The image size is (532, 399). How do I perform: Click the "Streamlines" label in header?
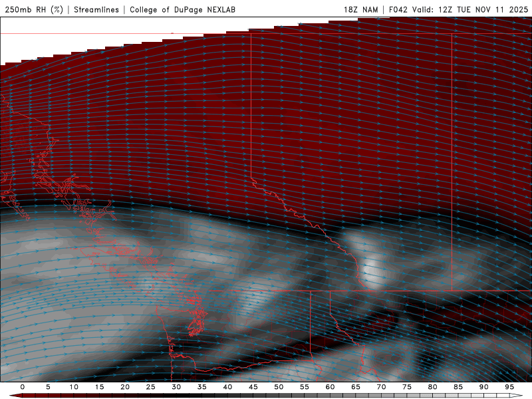tap(96, 9)
